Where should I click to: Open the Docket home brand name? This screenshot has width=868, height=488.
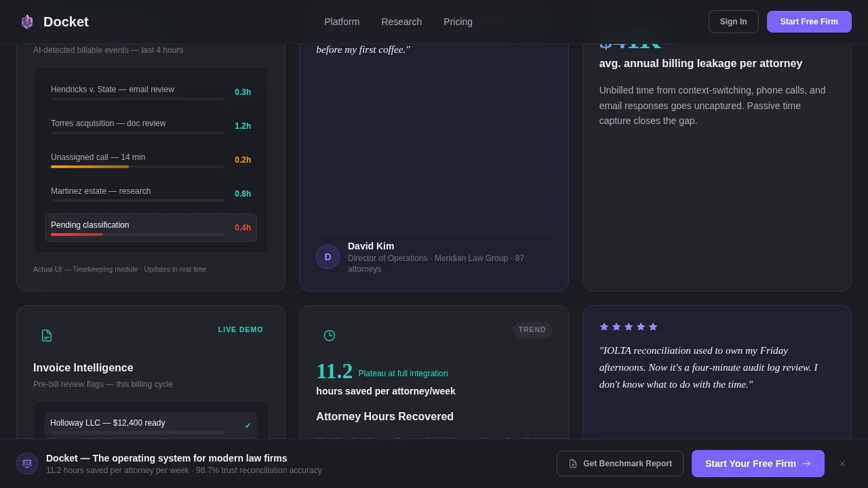click(66, 22)
